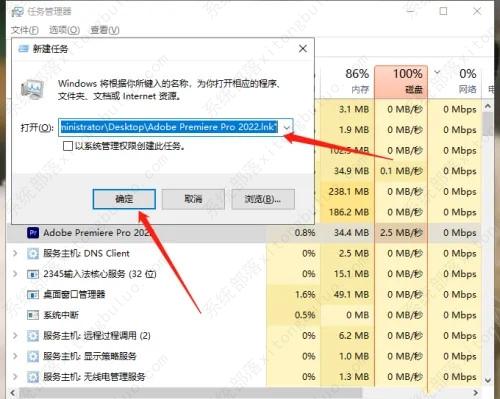This screenshot has height=399, width=500.
Task: Click the 远程过程调用 service host icon
Action: (x=33, y=336)
